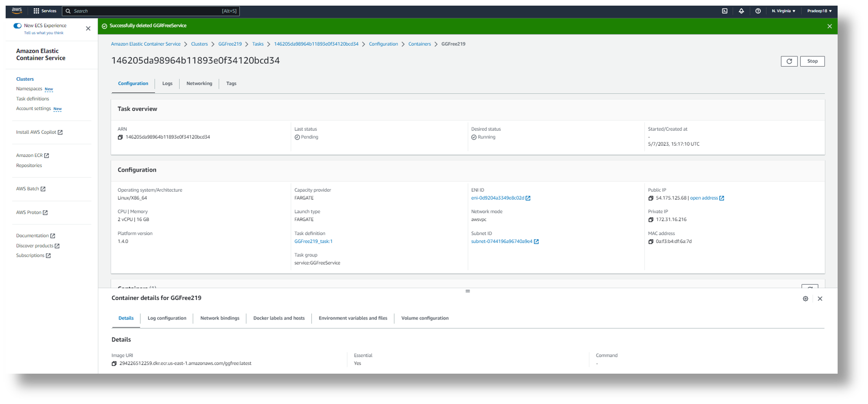Copy the Public IP 54.175.125.68
This screenshot has width=868, height=404.
[651, 198]
